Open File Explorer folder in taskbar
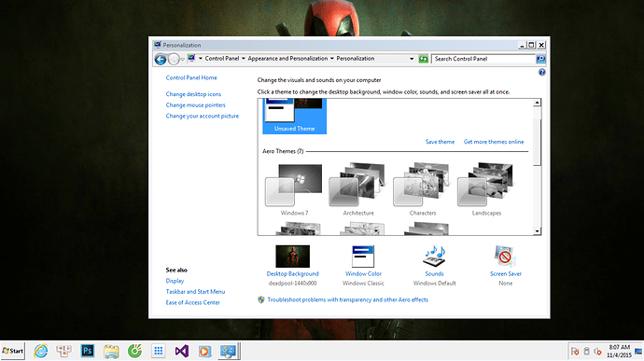The image size is (644, 361). [x=111, y=351]
